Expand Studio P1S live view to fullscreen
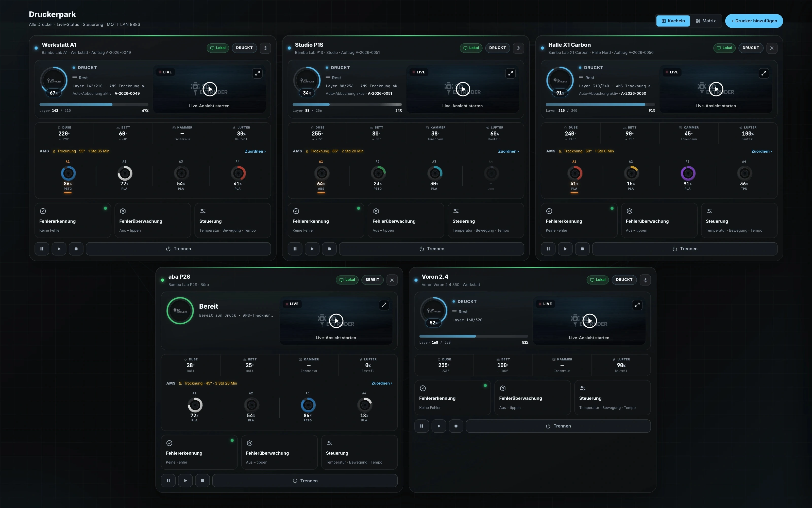This screenshot has height=508, width=812. point(510,73)
